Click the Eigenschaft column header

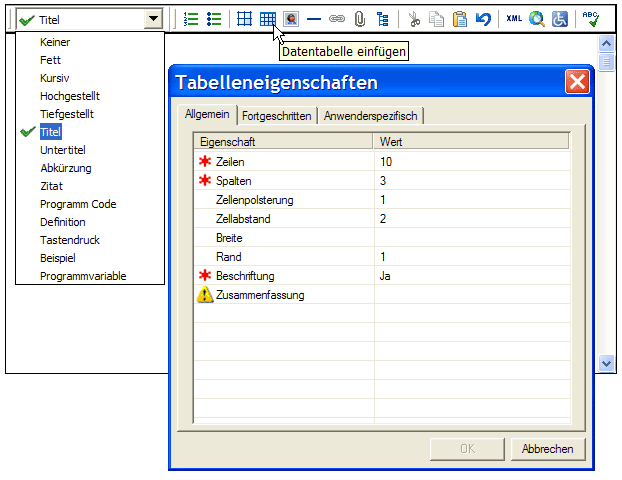[x=284, y=142]
